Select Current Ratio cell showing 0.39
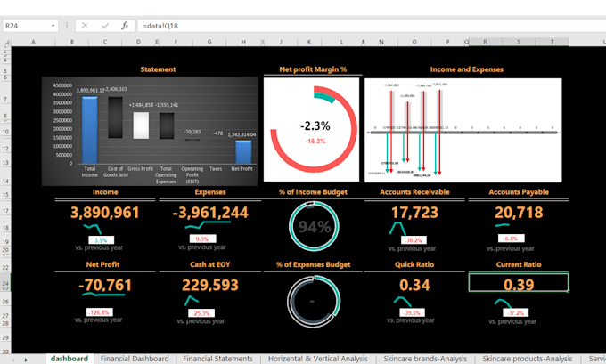Image resolution: width=606 pixels, height=364 pixels. point(519,282)
